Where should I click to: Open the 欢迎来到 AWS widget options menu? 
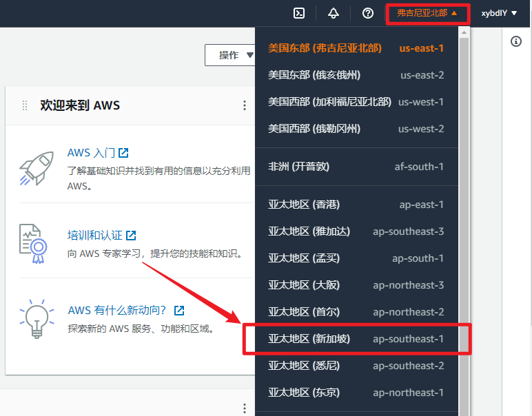244,105
